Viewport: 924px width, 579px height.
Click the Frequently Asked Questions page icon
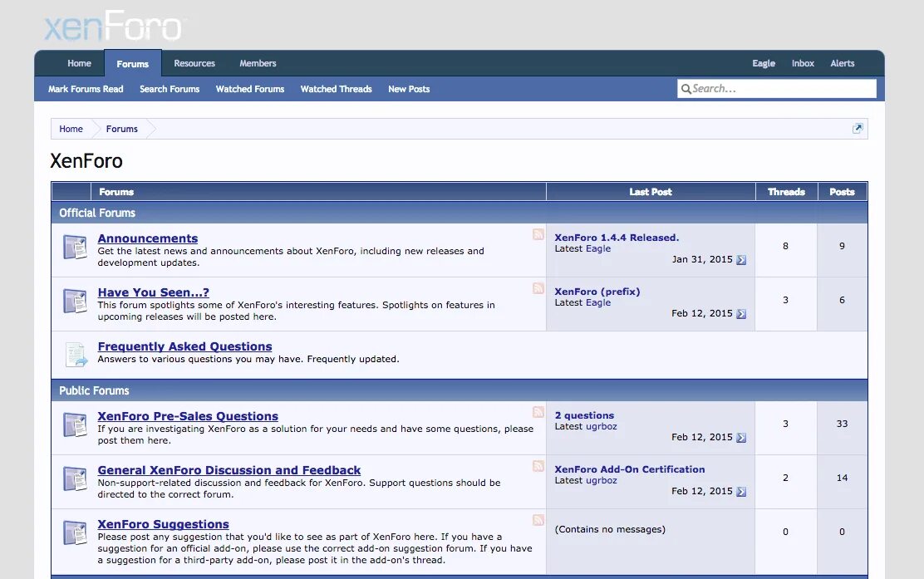click(76, 355)
